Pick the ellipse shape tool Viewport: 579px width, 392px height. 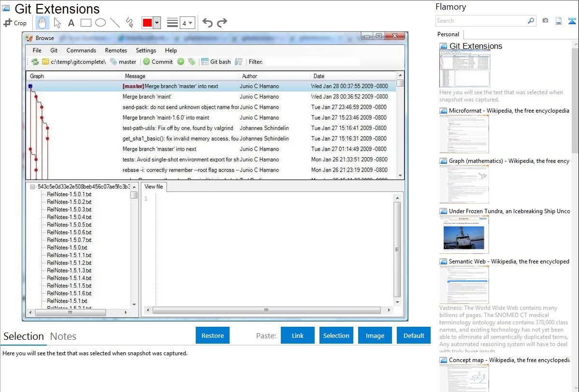tap(101, 23)
